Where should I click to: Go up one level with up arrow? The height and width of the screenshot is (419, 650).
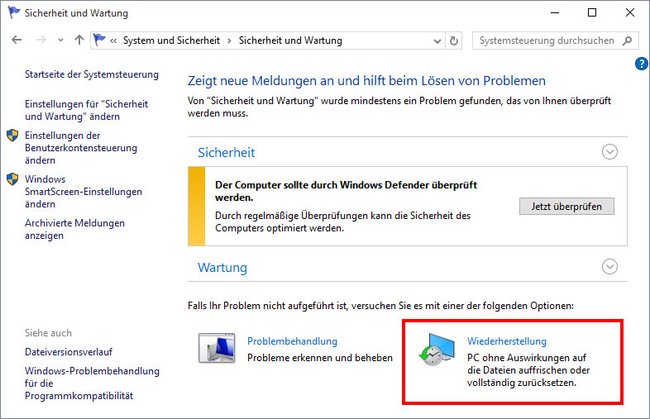79,40
